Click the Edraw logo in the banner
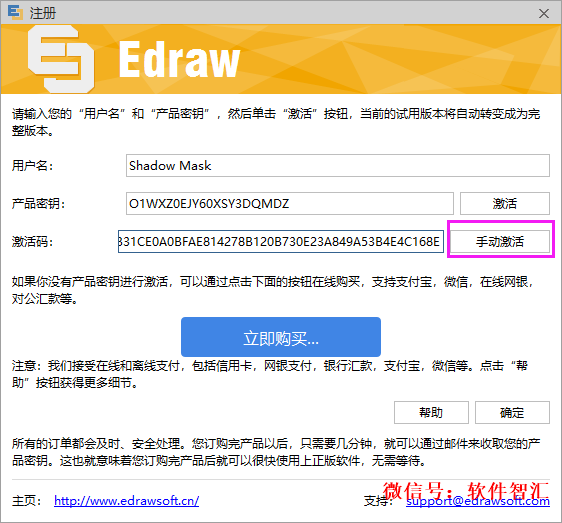This screenshot has height=523, width=562. point(134,59)
